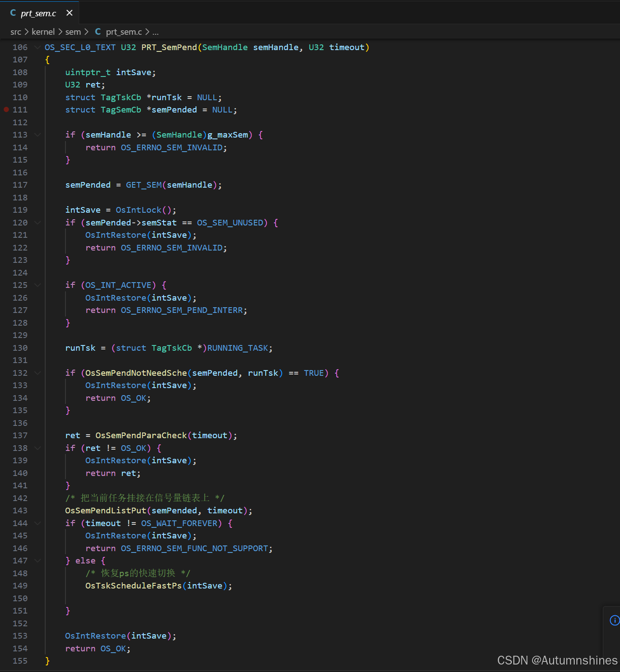Screen dimensions: 620x672
Task: Collapse the PRT_SemPend function at line 106
Action: click(37, 47)
